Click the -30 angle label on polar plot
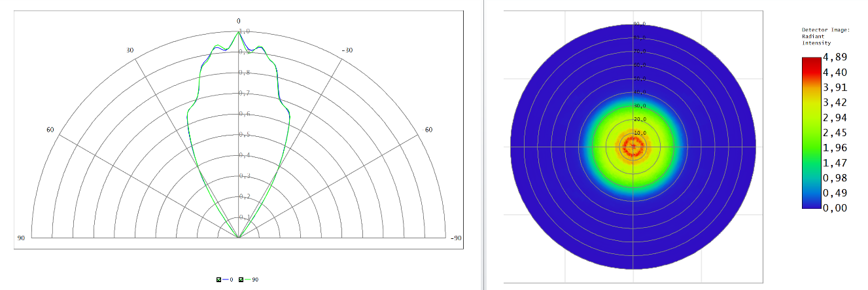The image size is (868, 290). coord(349,50)
